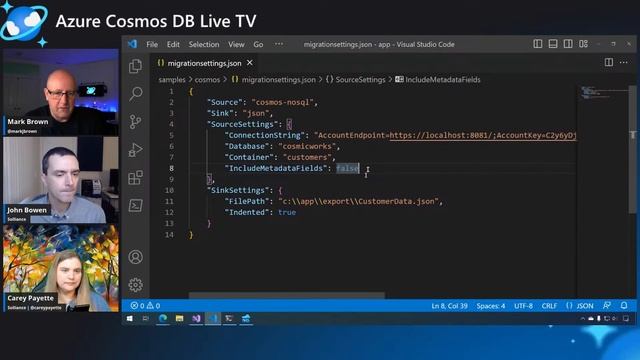Open the Search view in activity bar
Image resolution: width=640 pixels, height=360 pixels.
click(136, 94)
